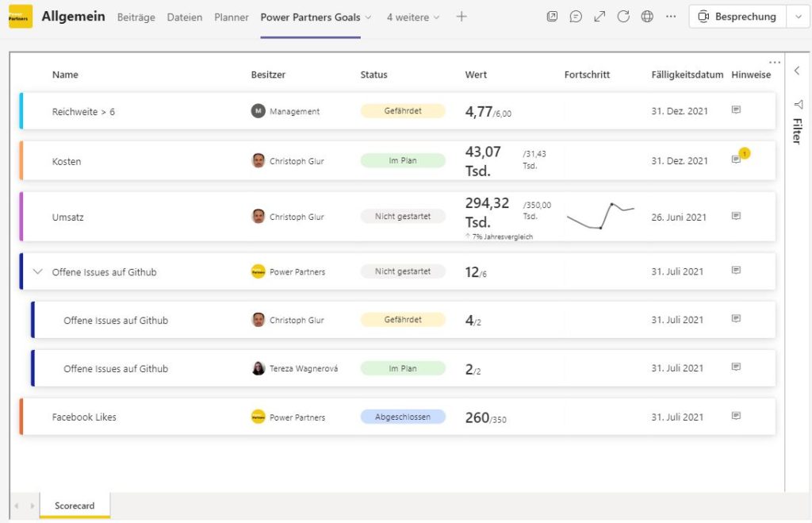This screenshot has width=812, height=523.
Task: Open Hinweise for Facebook Likes
Action: click(x=737, y=414)
